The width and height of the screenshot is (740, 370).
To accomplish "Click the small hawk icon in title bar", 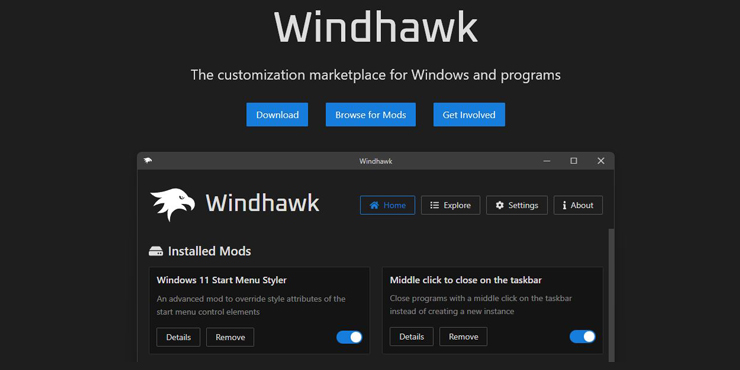I will [148, 160].
